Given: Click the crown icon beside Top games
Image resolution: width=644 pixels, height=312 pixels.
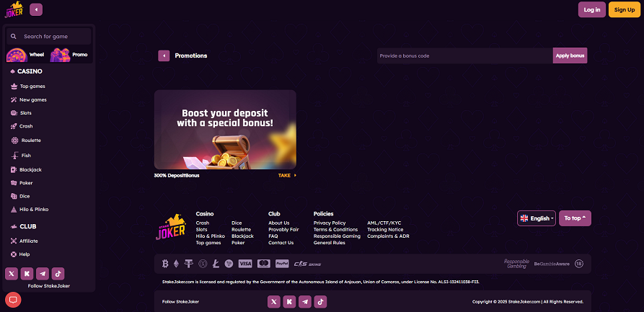Looking at the screenshot, I should coord(14,86).
